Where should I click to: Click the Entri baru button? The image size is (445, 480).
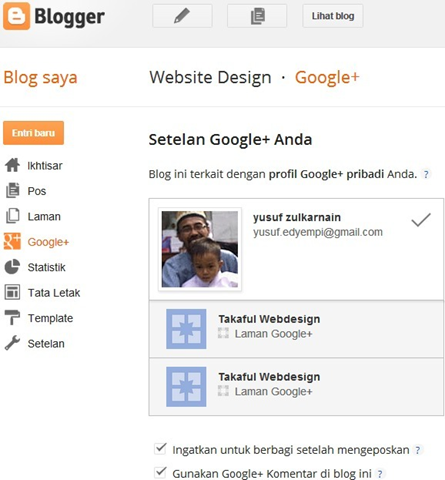pyautogui.click(x=33, y=133)
